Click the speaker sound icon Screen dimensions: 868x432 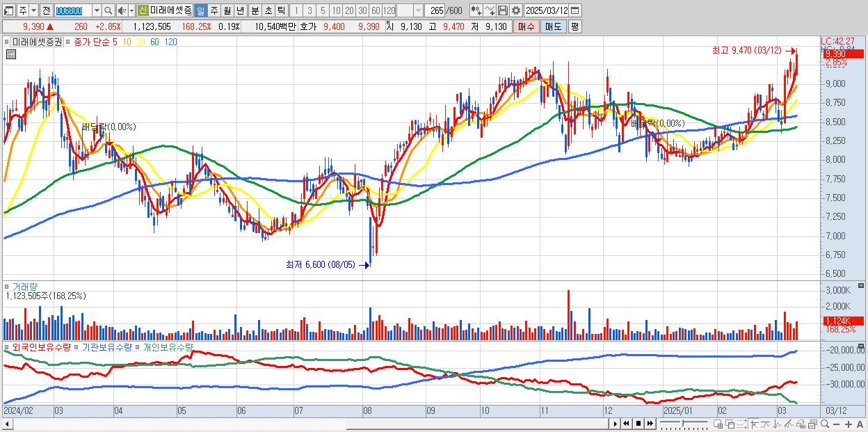tap(122, 10)
